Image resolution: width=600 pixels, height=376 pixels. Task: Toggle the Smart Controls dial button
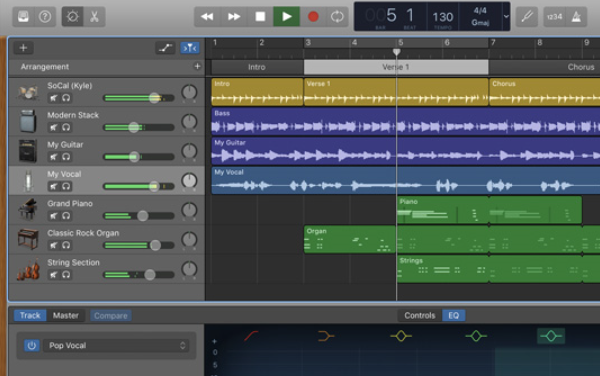tap(72, 16)
